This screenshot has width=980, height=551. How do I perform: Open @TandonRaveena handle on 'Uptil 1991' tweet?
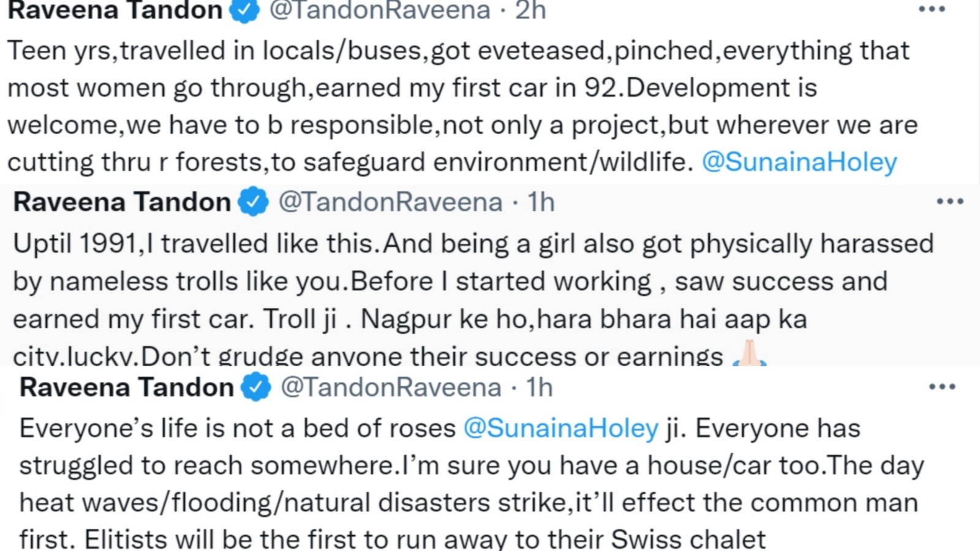[390, 202]
